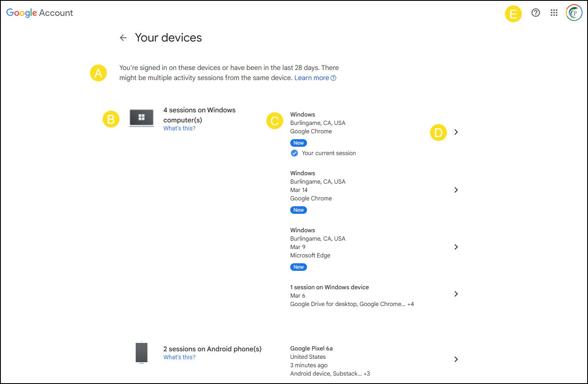
Task: Expand the Mar 9 Microsoft Edge session
Action: (x=456, y=247)
